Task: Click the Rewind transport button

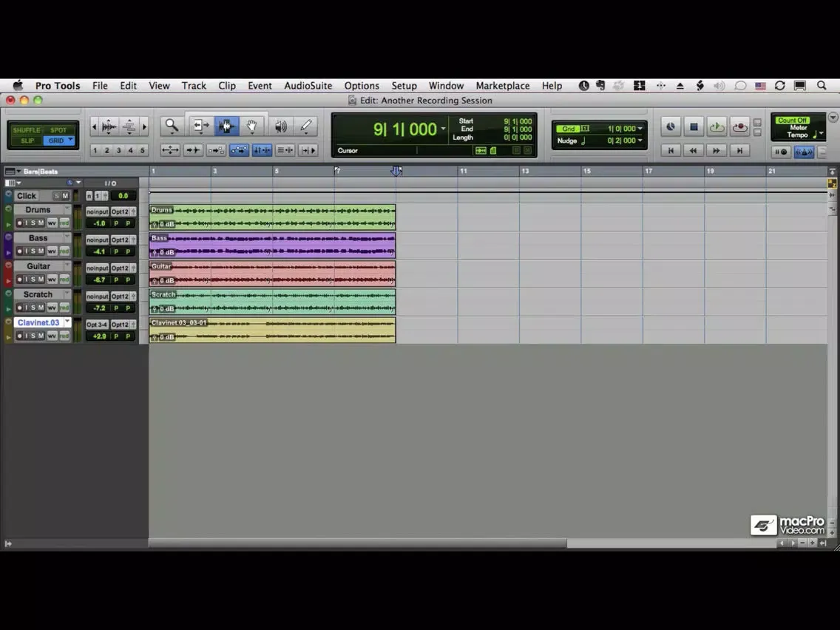Action: [x=694, y=151]
